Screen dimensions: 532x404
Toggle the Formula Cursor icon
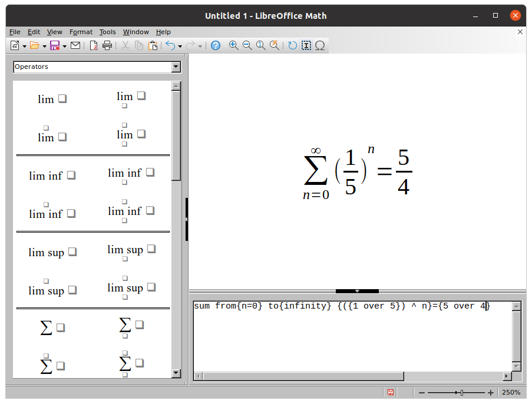click(x=306, y=45)
